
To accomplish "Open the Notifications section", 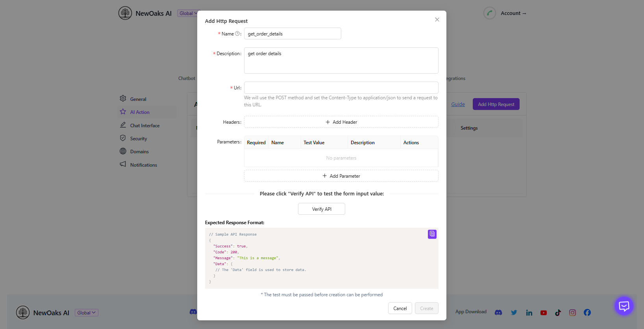I will [x=144, y=165].
